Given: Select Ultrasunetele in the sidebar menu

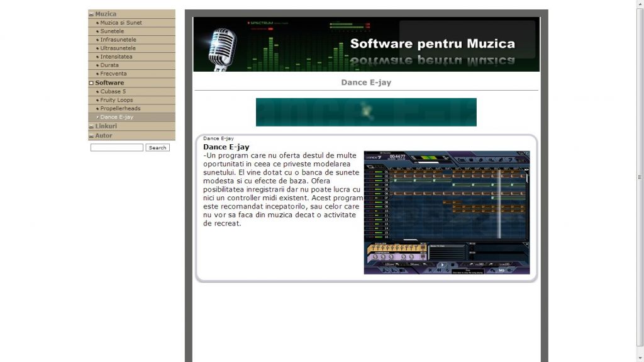Looking at the screenshot, I should (118, 48).
